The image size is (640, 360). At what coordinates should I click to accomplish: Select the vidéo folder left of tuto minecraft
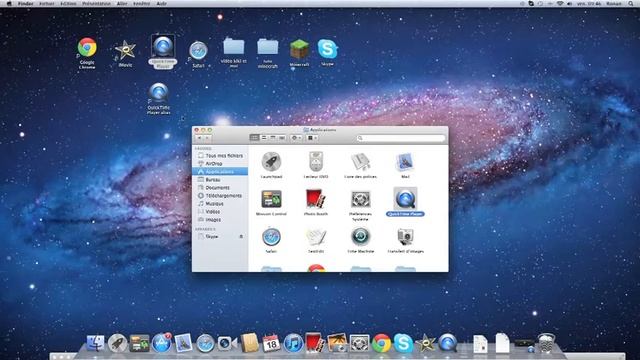click(233, 47)
